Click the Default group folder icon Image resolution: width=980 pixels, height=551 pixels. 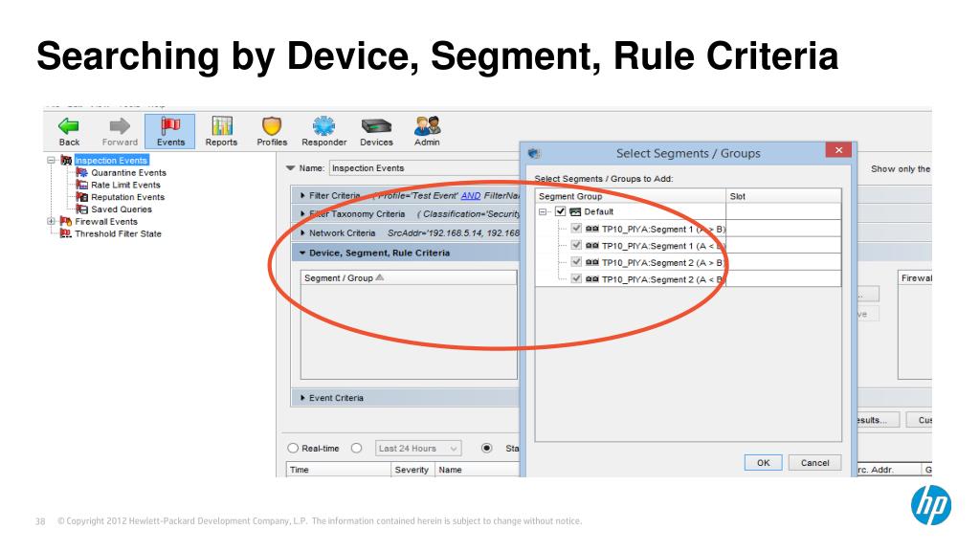(575, 211)
